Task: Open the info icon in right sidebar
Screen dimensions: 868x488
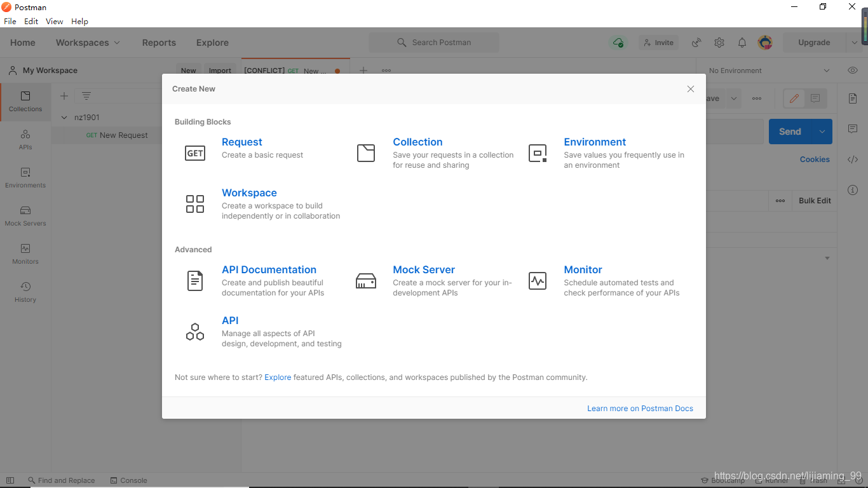Action: [853, 190]
